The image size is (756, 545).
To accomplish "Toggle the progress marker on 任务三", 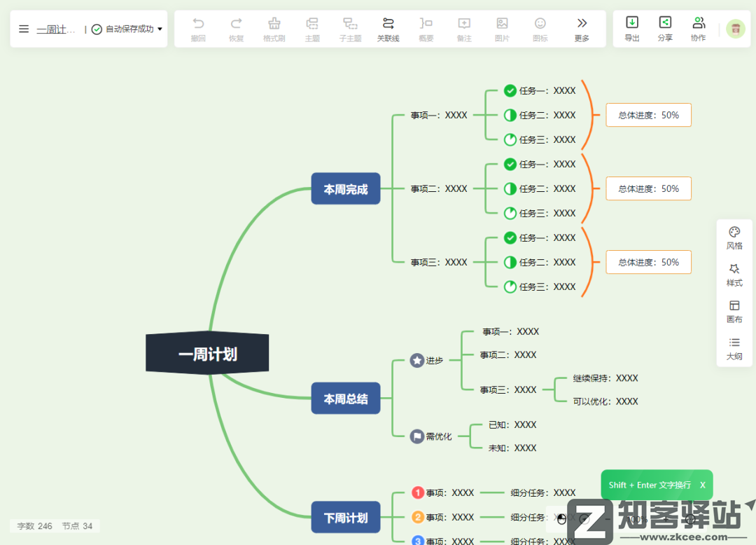I will point(510,139).
